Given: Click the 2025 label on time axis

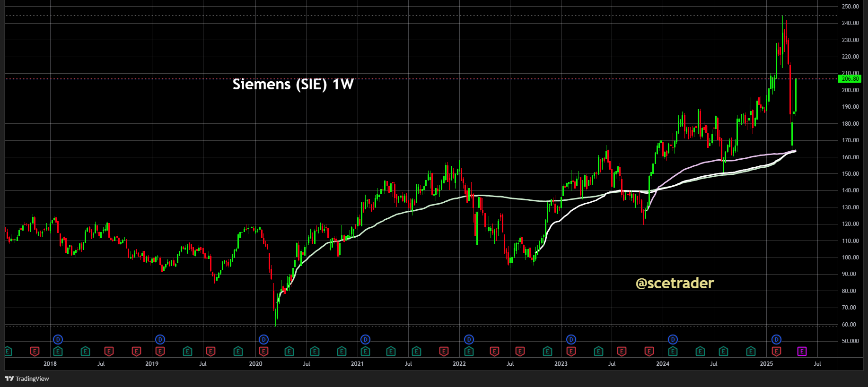Looking at the screenshot, I should point(766,364).
